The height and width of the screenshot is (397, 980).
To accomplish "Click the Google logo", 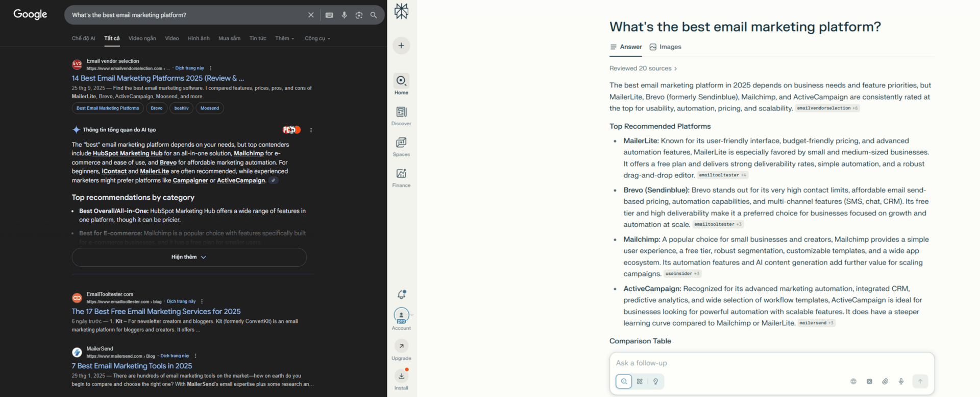I will pyautogui.click(x=30, y=14).
